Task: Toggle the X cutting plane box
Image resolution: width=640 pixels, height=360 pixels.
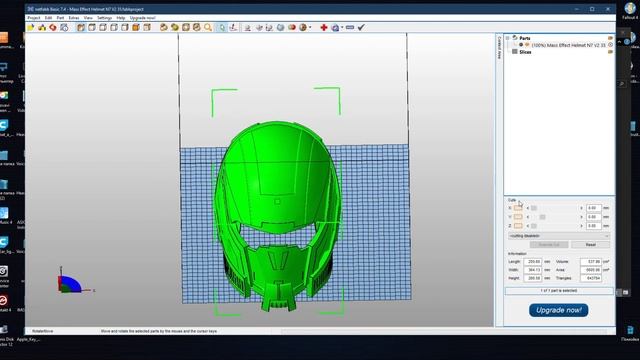Action: coord(518,208)
